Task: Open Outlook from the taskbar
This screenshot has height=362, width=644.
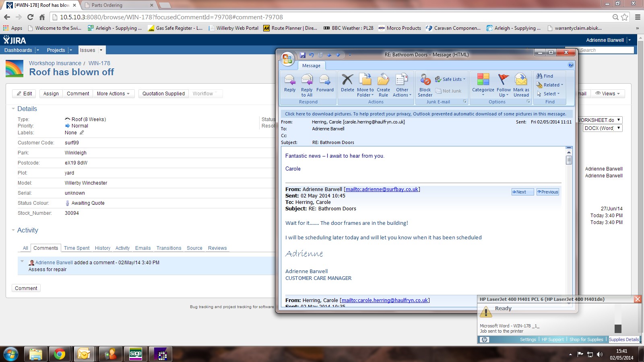Action: click(x=85, y=354)
